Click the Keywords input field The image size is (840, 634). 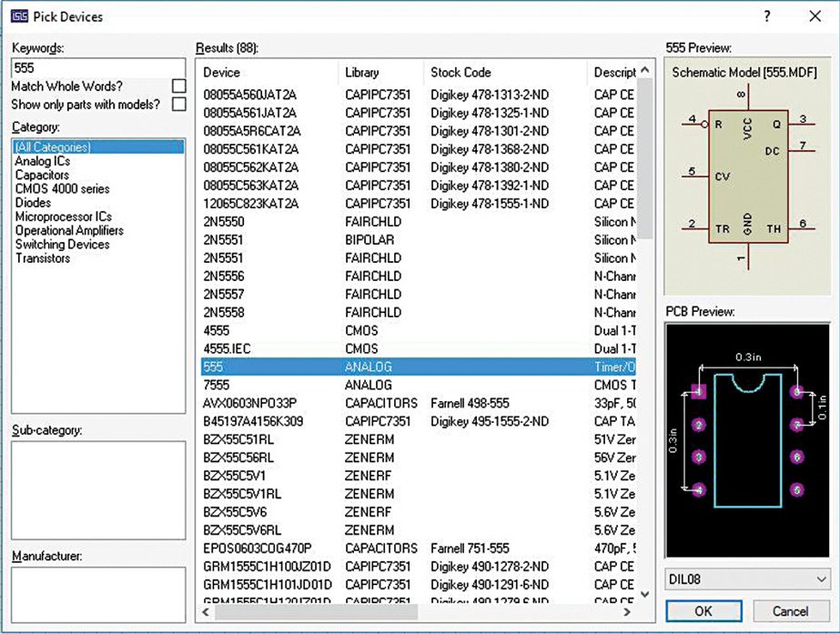coord(98,67)
